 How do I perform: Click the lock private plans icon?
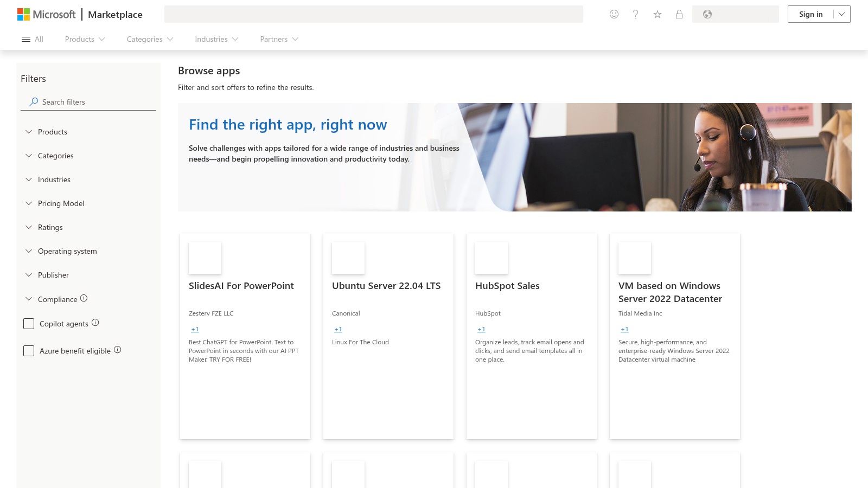(x=679, y=14)
